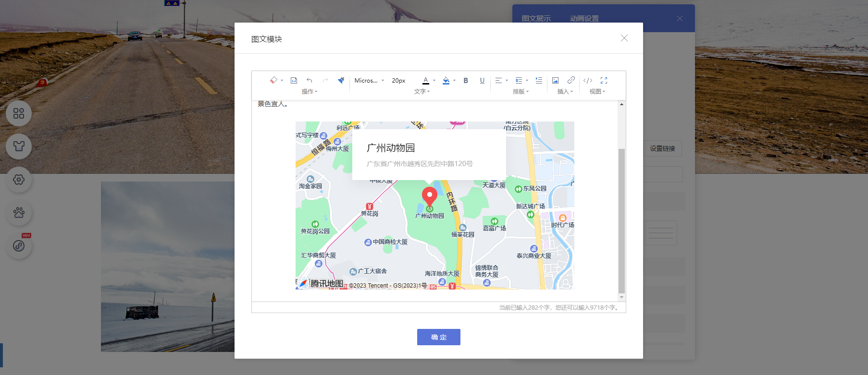
Task: Close the background settings panel
Action: (680, 18)
